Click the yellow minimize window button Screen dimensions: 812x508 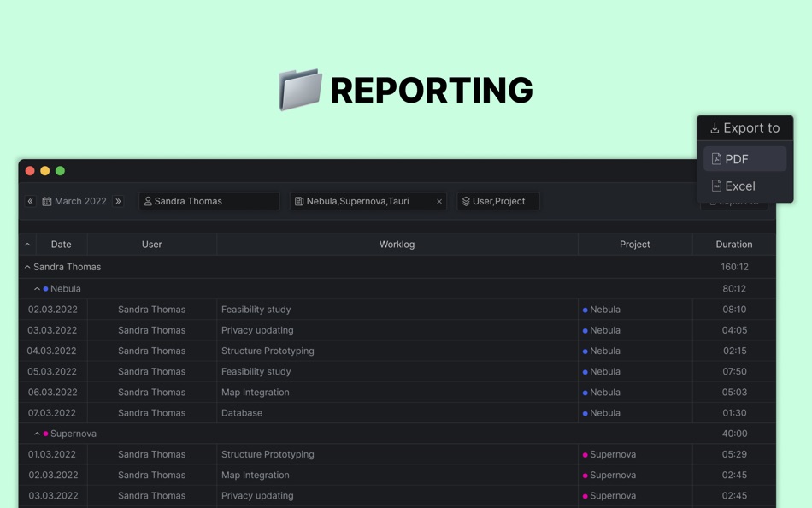(45, 171)
